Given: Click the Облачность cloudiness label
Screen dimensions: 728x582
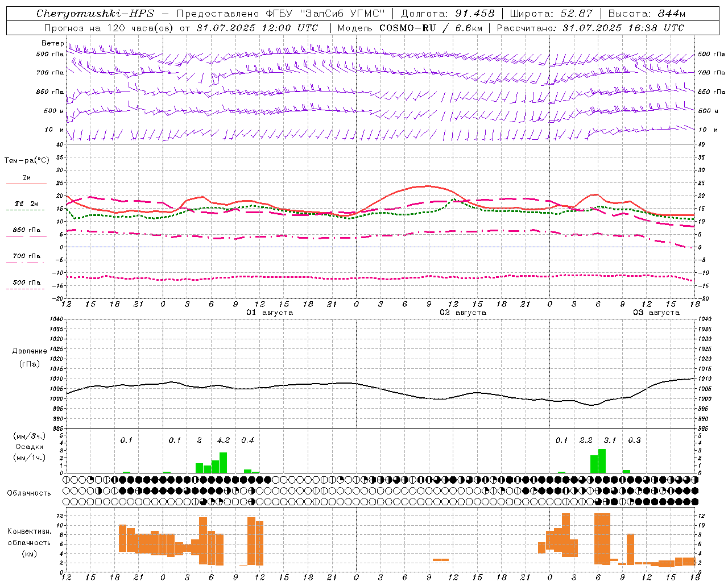Looking at the screenshot, I should pyautogui.click(x=29, y=493).
